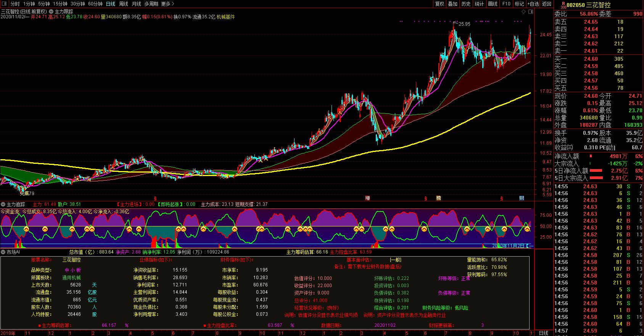Expand the 更多 periods menu
The height and width of the screenshot is (336, 644).
coord(167,4)
